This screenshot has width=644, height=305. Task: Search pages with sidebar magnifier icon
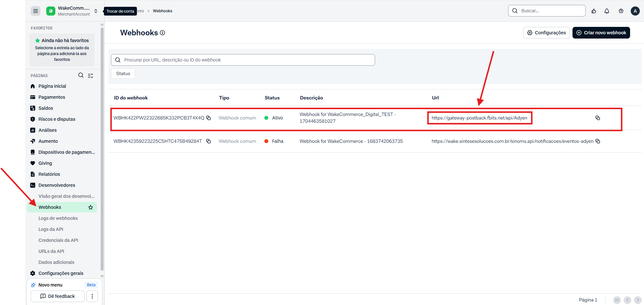coord(81,75)
